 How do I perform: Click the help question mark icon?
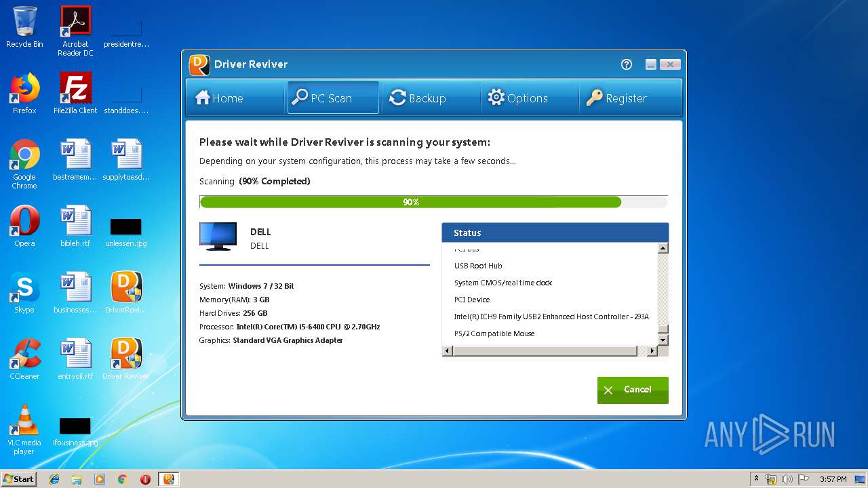click(627, 64)
